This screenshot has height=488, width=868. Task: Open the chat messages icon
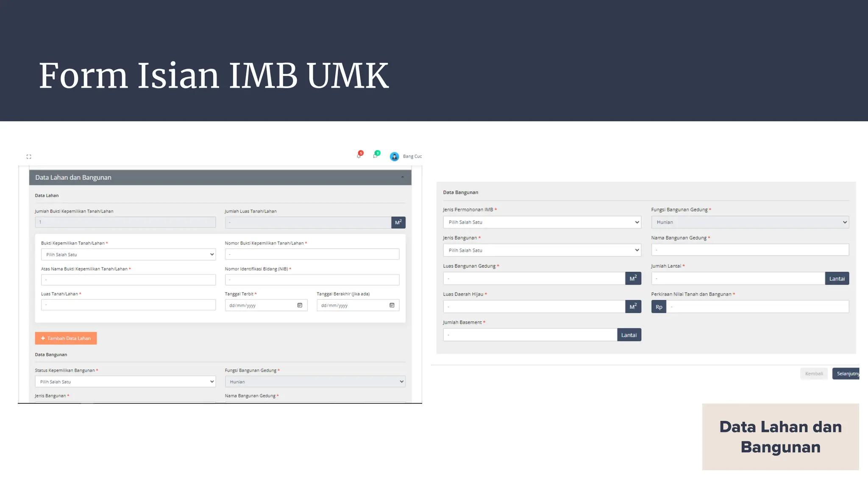pyautogui.click(x=376, y=155)
